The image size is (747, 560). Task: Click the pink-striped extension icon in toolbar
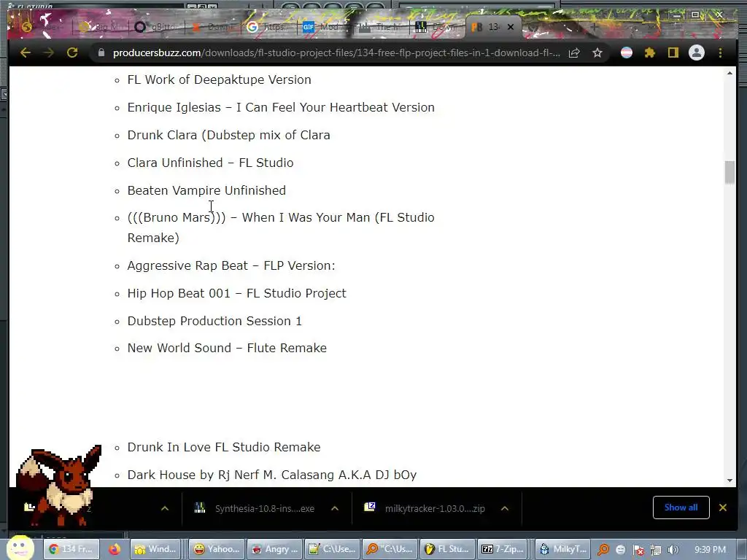627,52
